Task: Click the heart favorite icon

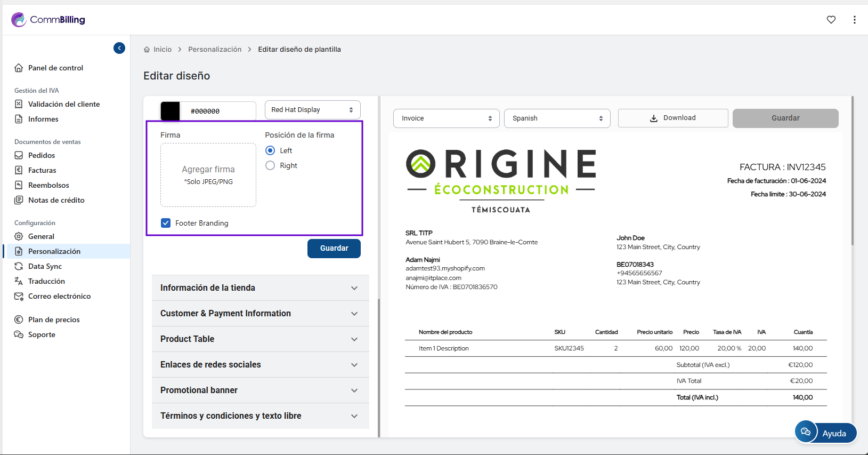Action: click(x=831, y=20)
